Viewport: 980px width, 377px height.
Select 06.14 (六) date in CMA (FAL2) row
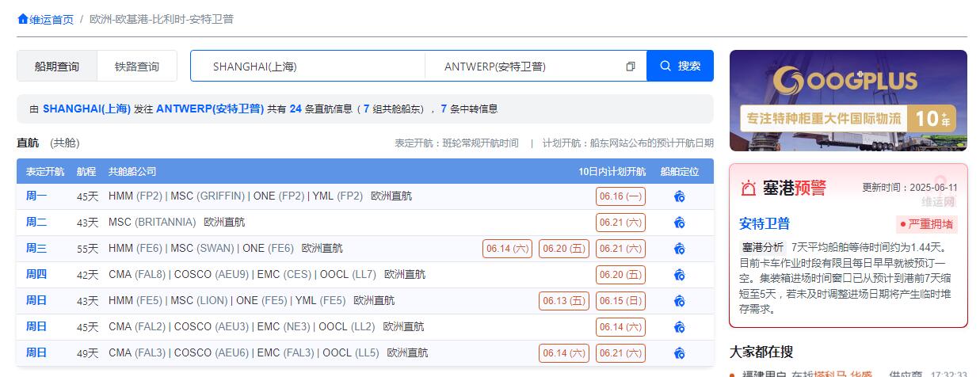[x=620, y=327]
